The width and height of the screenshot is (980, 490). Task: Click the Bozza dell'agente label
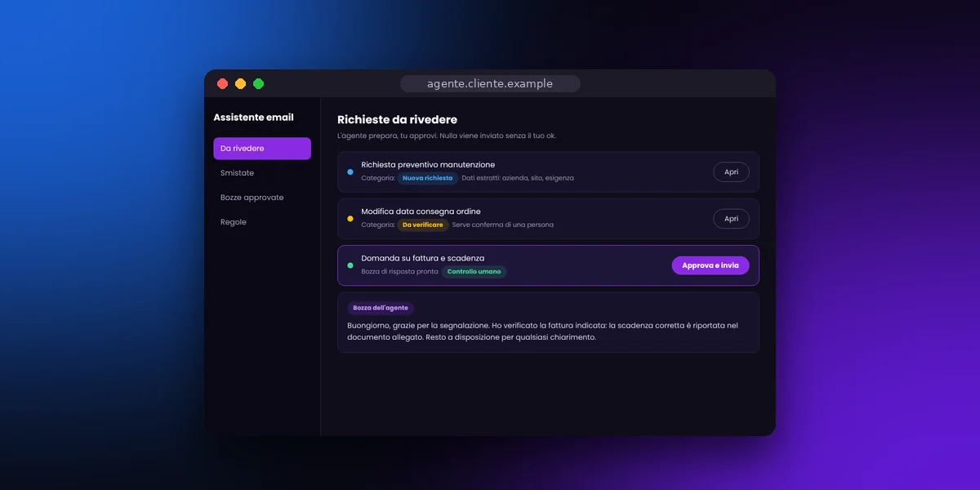point(381,308)
